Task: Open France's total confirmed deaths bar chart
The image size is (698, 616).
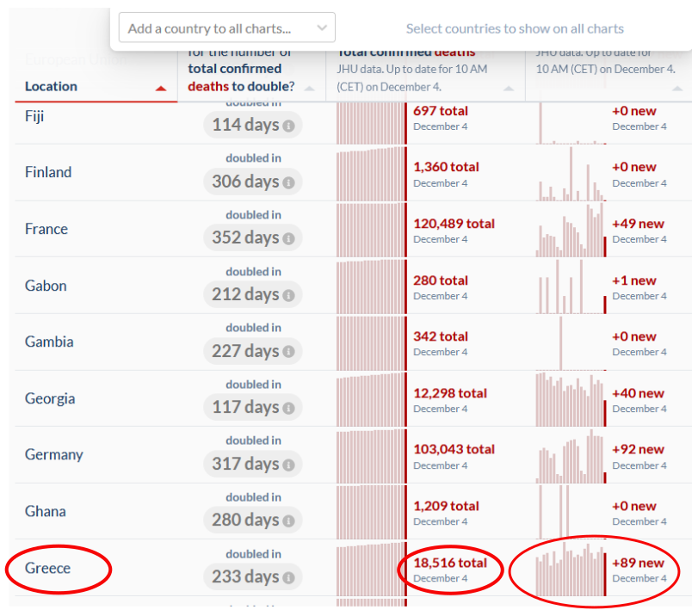Action: pyautogui.click(x=371, y=230)
